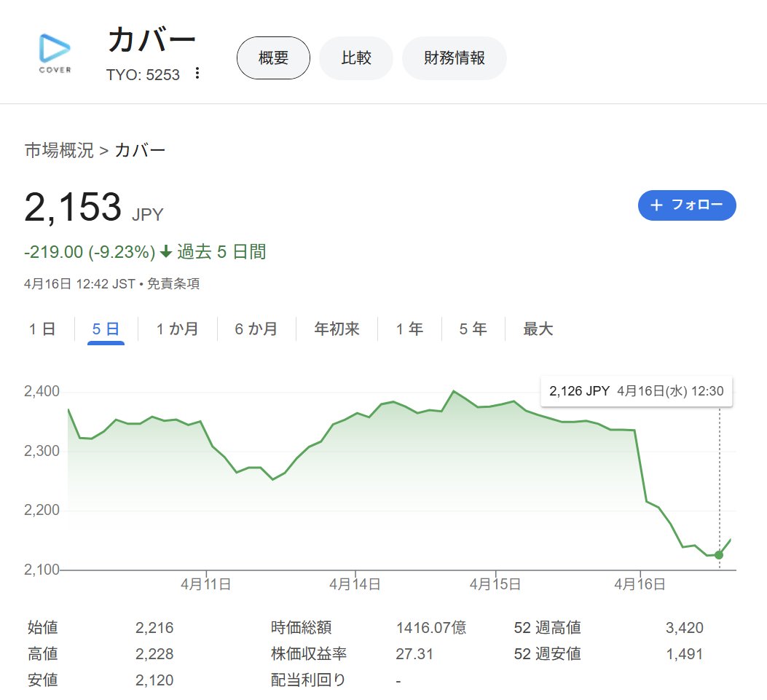Viewport: 767px width, 700px height.
Task: Select the 最大 chart range
Action: (538, 329)
